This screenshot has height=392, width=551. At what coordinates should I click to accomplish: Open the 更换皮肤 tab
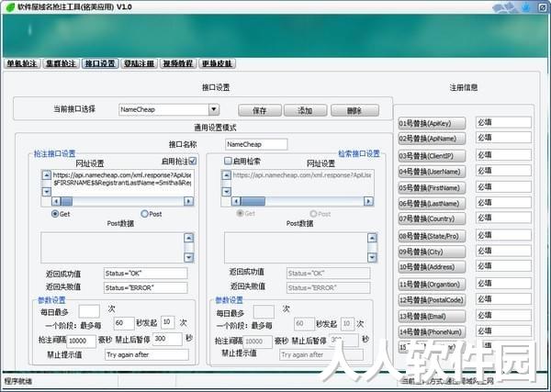coord(217,63)
